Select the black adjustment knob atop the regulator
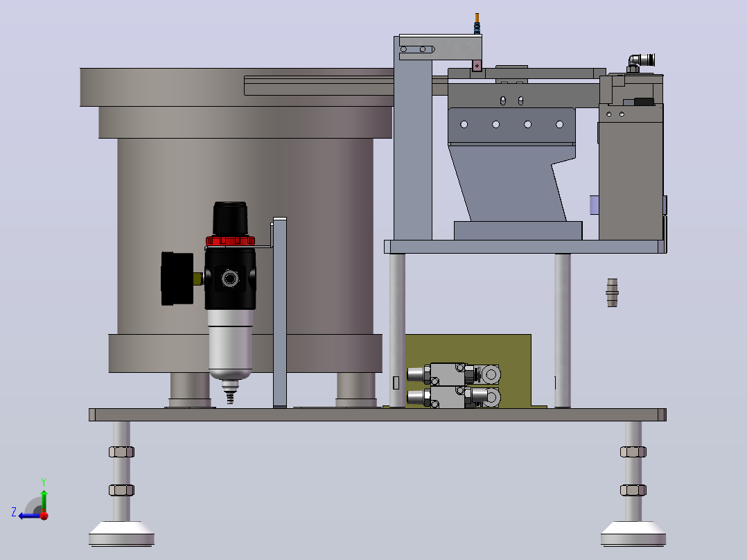 (x=230, y=219)
